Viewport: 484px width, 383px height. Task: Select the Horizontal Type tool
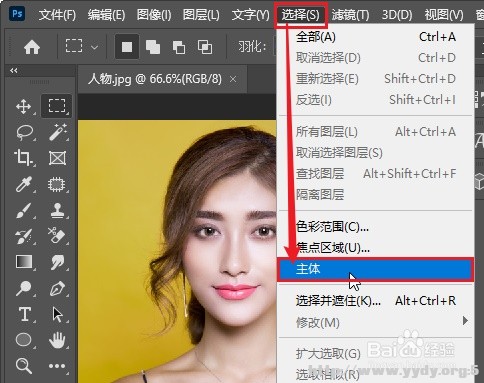point(25,314)
